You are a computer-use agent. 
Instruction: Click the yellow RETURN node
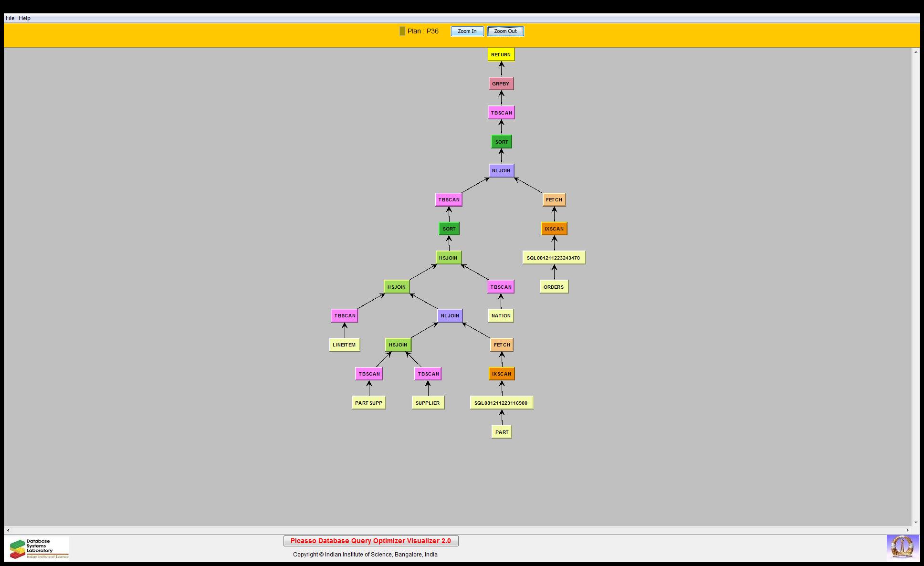[501, 54]
